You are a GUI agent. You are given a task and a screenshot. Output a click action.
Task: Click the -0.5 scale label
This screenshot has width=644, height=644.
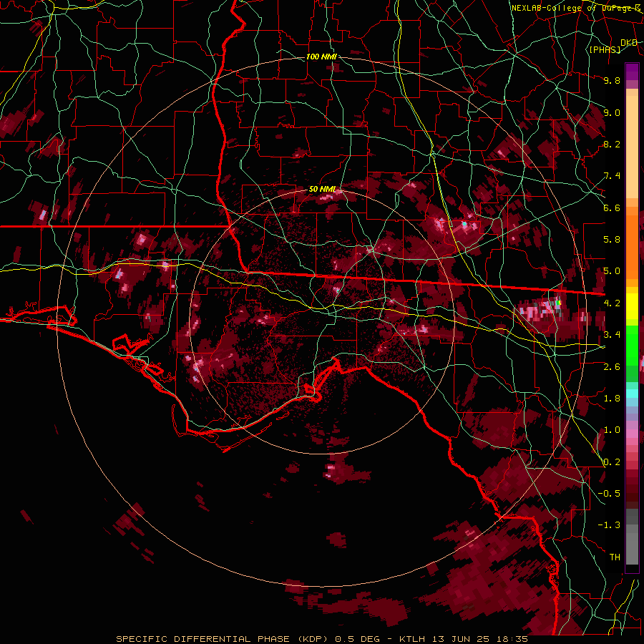tap(609, 494)
